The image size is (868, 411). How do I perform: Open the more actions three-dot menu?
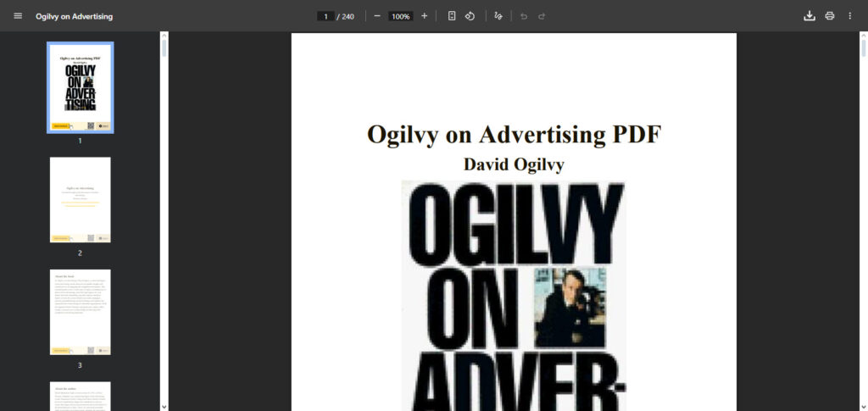click(849, 16)
